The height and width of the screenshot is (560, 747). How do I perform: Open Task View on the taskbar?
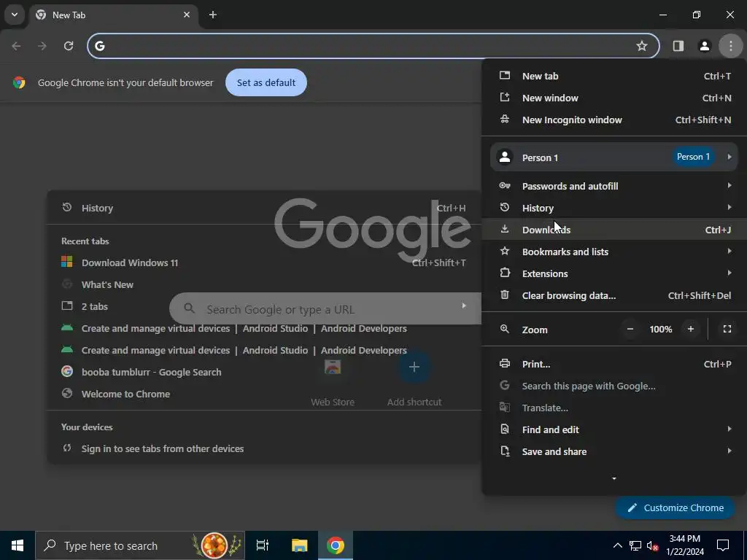pos(263,545)
